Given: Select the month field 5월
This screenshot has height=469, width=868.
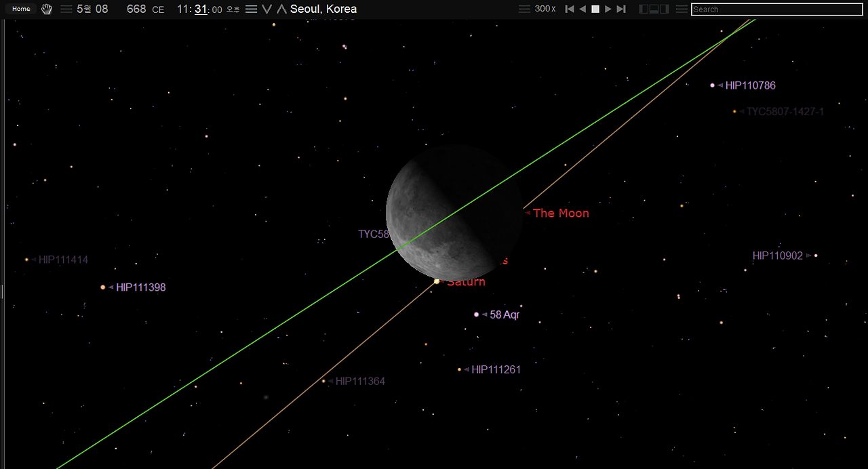Looking at the screenshot, I should click(83, 9).
